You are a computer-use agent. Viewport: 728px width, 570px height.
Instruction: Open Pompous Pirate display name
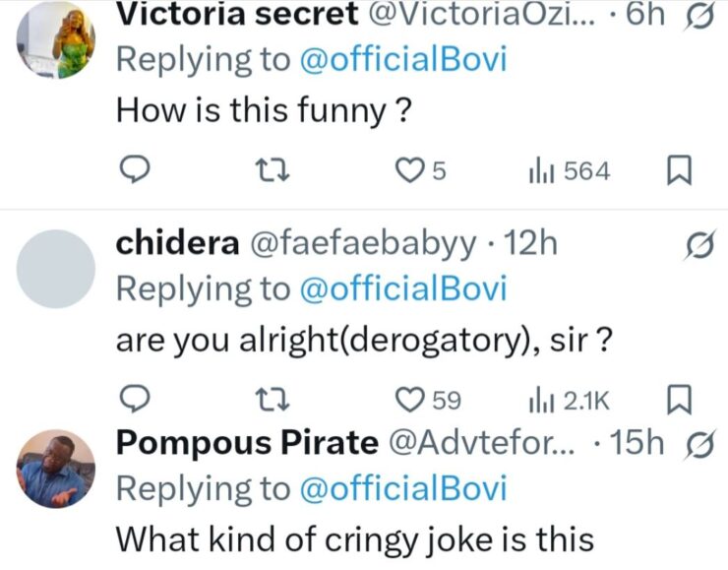247,444
